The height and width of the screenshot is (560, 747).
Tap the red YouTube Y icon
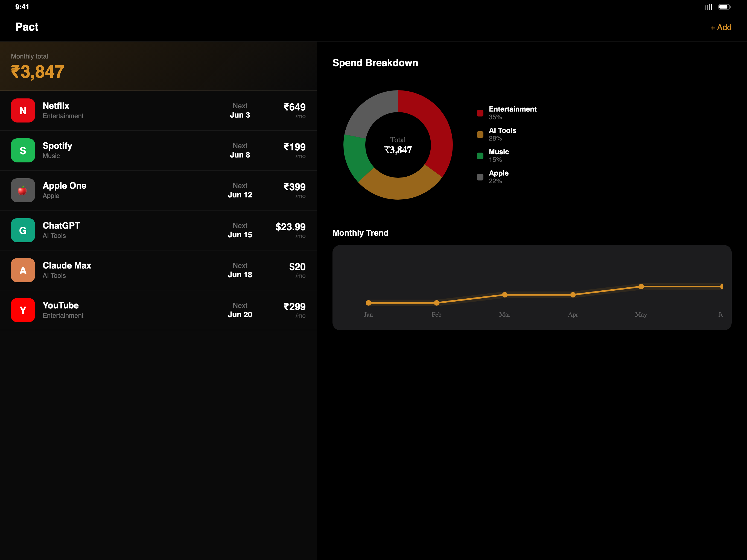point(23,310)
